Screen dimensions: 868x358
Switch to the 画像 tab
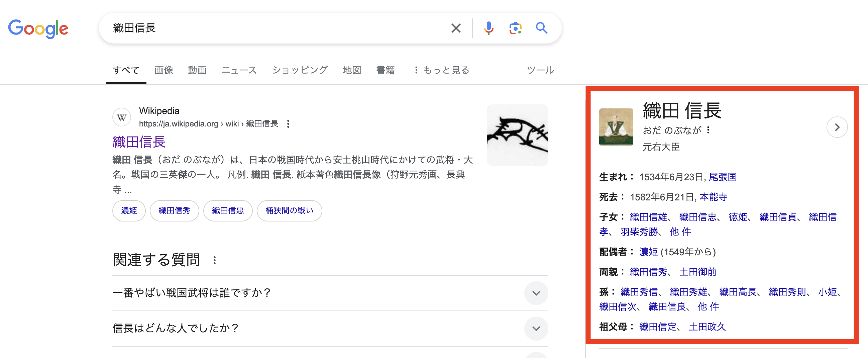click(x=164, y=70)
